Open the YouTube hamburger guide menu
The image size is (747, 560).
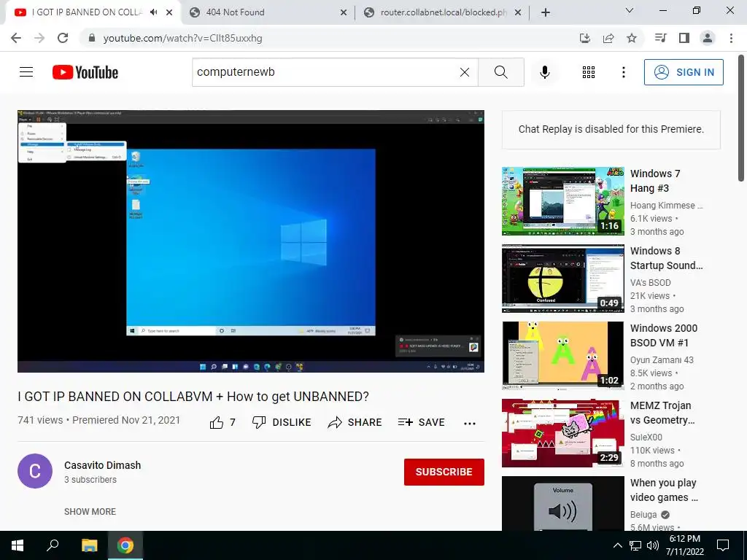click(x=26, y=72)
